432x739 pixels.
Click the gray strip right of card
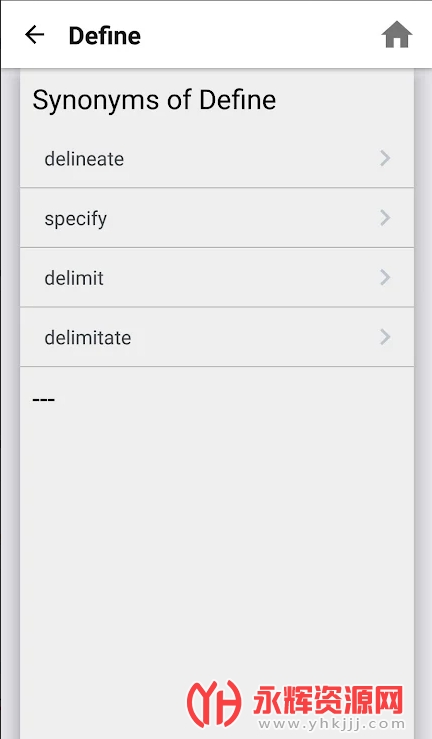tap(423, 403)
